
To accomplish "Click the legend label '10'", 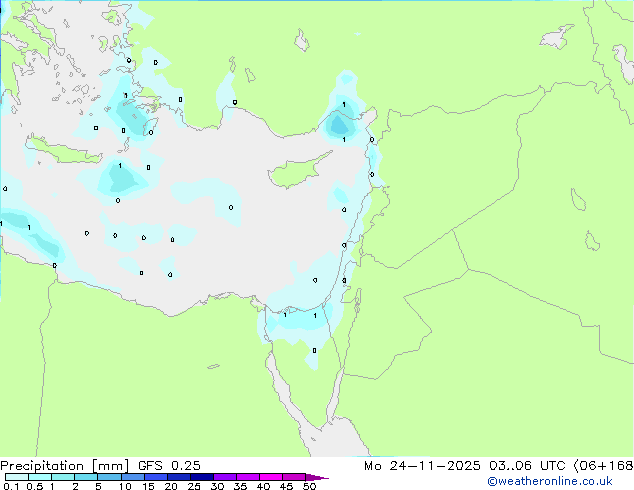I will [x=125, y=486].
